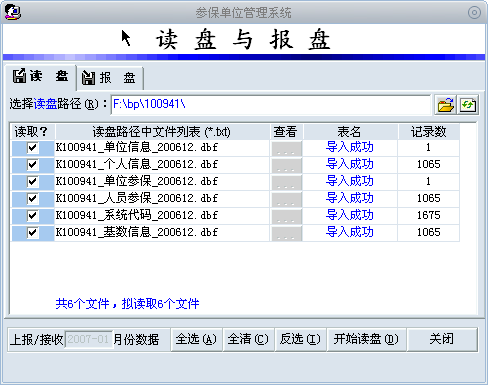The image size is (488, 385).
Task: Click the 读取？ column header
Action: [33, 132]
